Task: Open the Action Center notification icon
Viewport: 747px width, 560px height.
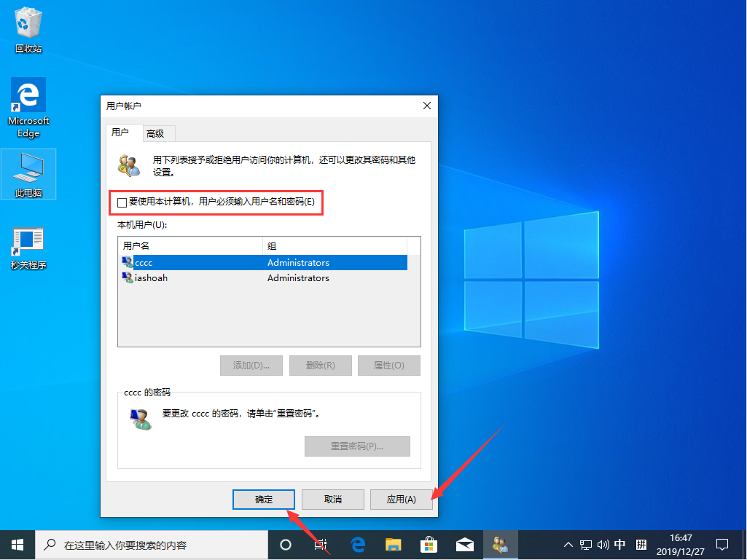Action: pyautogui.click(x=721, y=544)
